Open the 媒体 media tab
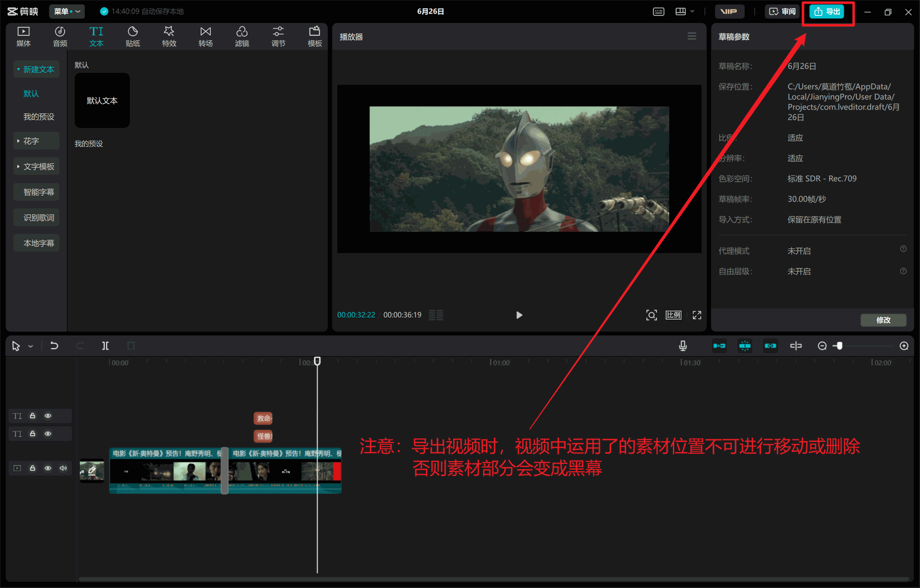The width and height of the screenshot is (920, 588). [x=23, y=36]
